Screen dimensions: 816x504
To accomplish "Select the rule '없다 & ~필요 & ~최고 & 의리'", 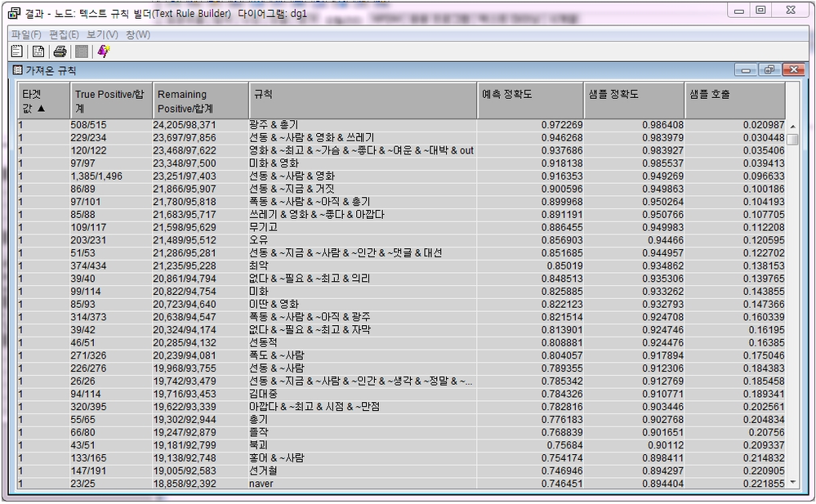I will [310, 279].
